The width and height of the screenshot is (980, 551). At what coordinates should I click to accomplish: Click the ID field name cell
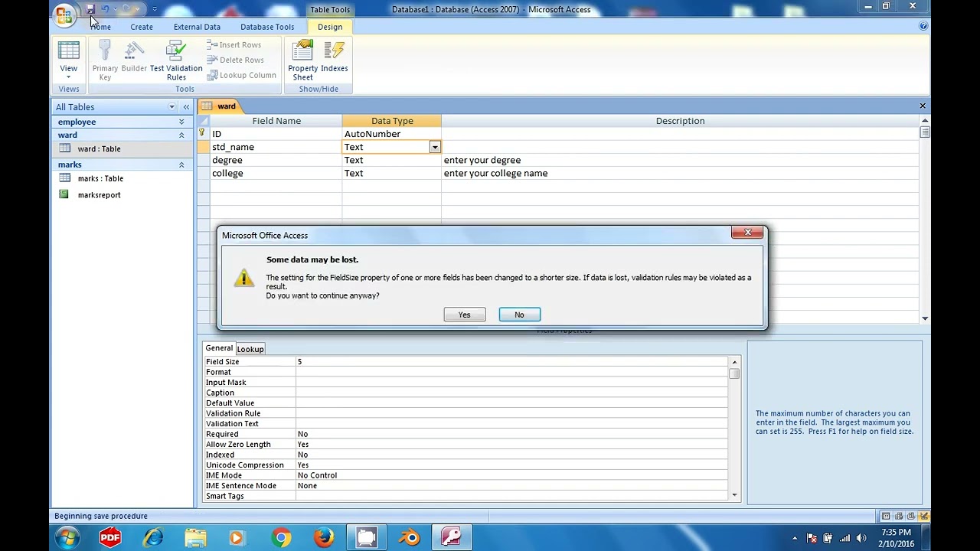276,134
